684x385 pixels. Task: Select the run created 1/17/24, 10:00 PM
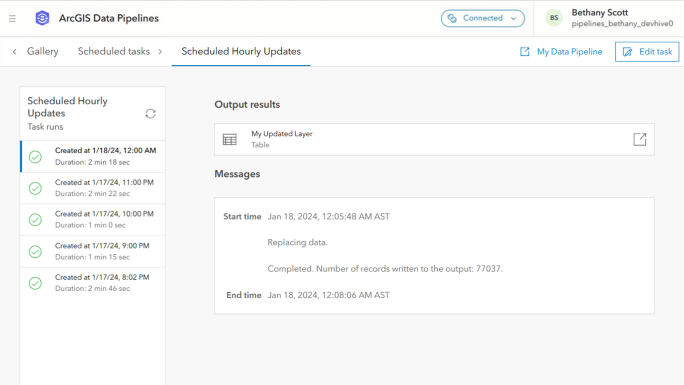[93, 220]
